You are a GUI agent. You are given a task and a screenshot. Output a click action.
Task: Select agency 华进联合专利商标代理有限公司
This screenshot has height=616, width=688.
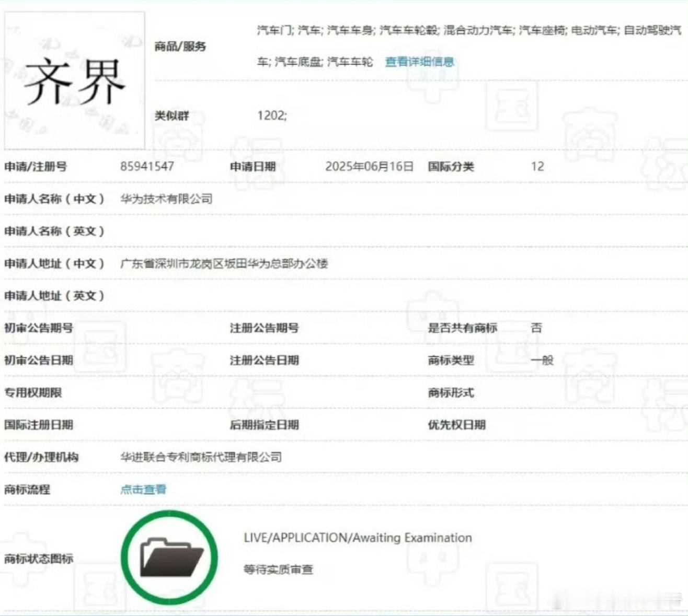pos(201,457)
